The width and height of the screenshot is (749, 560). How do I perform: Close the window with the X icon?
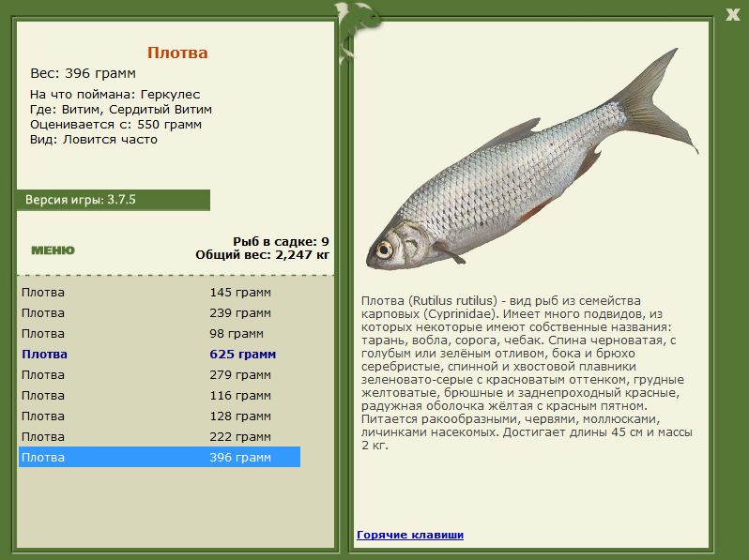click(x=732, y=15)
